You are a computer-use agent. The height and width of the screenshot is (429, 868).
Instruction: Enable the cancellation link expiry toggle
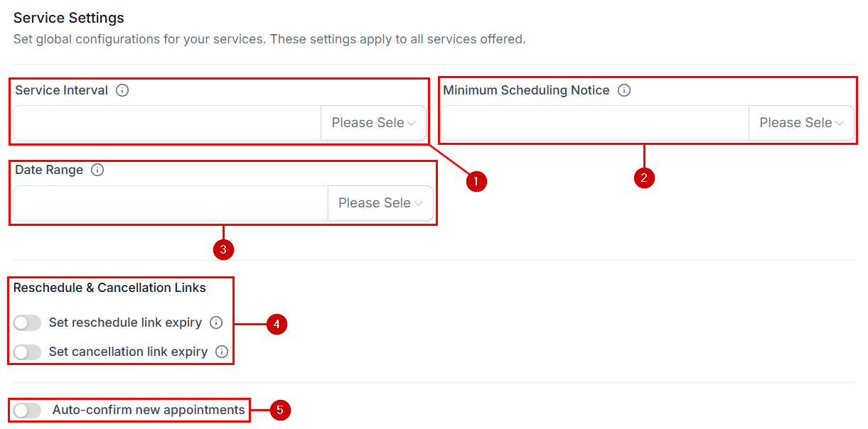27,352
